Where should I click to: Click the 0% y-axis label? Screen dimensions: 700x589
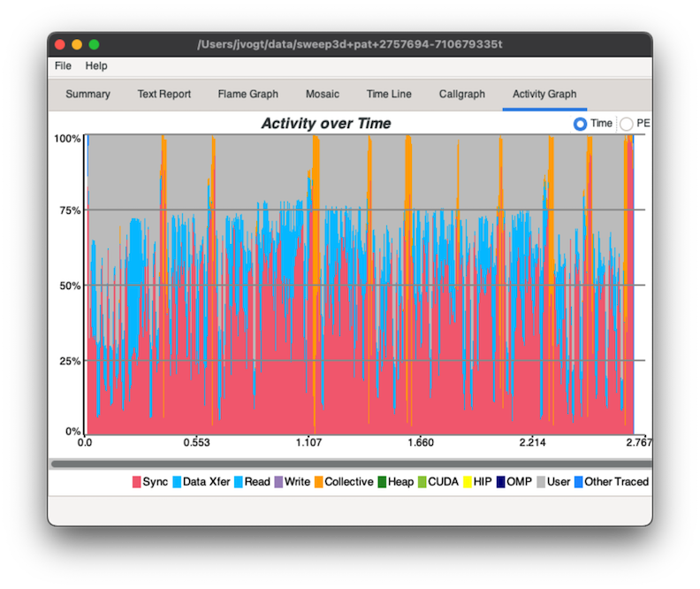(73, 432)
